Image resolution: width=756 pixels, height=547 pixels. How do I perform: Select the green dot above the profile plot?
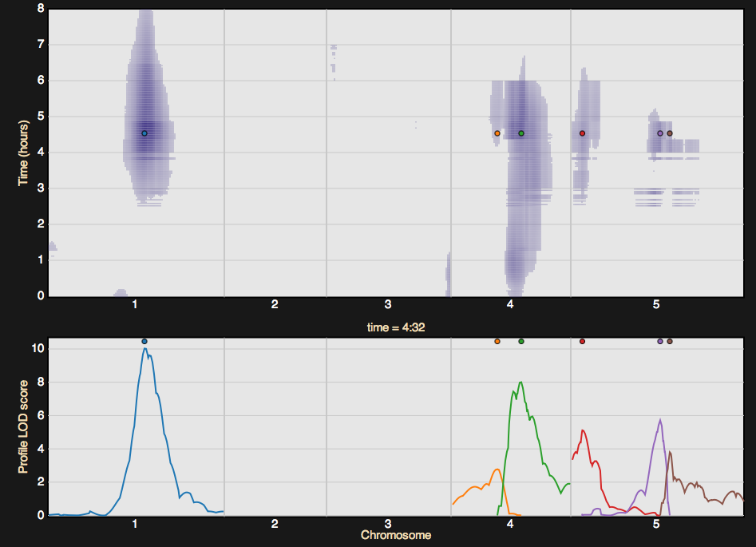pyautogui.click(x=520, y=342)
